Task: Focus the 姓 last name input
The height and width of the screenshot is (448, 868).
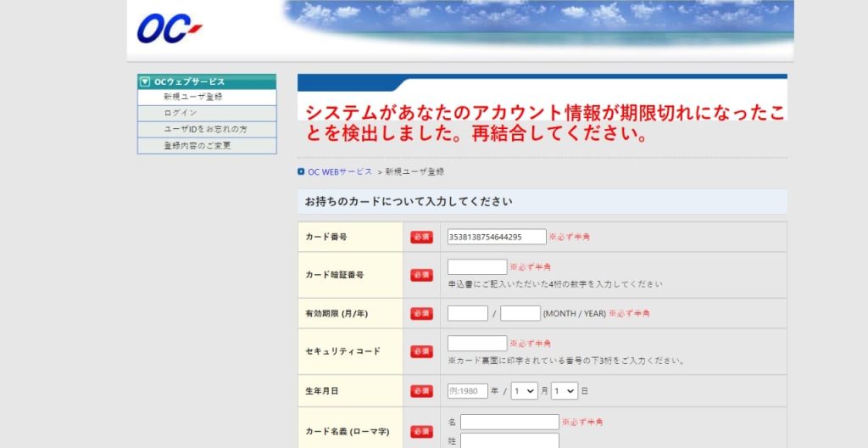Action: click(x=509, y=441)
